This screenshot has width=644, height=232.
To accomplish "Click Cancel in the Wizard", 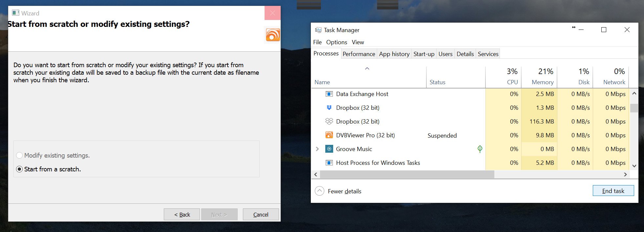I will coord(261,214).
